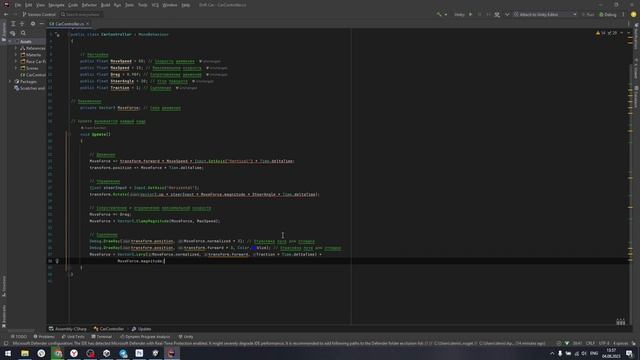Click the Assembly-CSharp breadcrumb
Screen dimensions: 640x360
point(68,329)
